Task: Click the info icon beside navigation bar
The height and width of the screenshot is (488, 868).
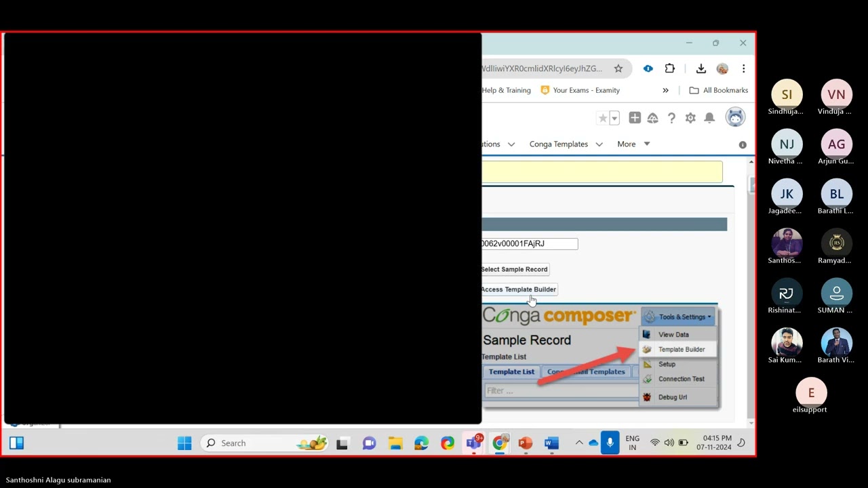Action: 743,145
